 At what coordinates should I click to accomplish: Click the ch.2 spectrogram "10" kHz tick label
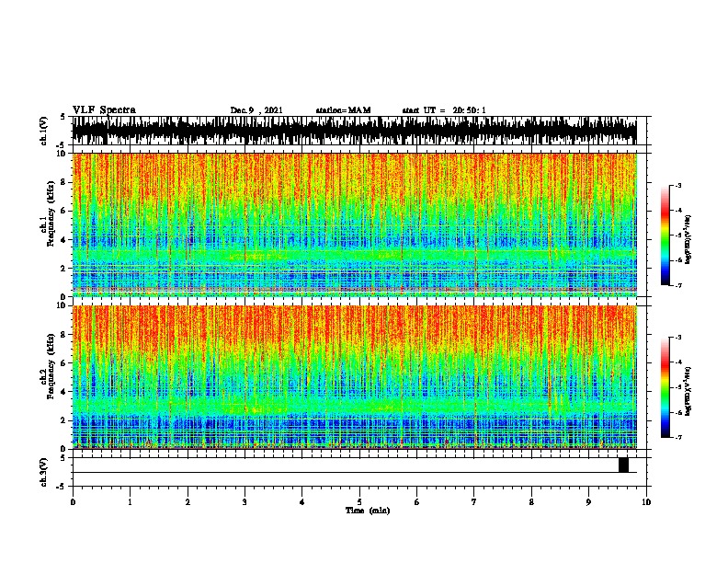(x=62, y=305)
